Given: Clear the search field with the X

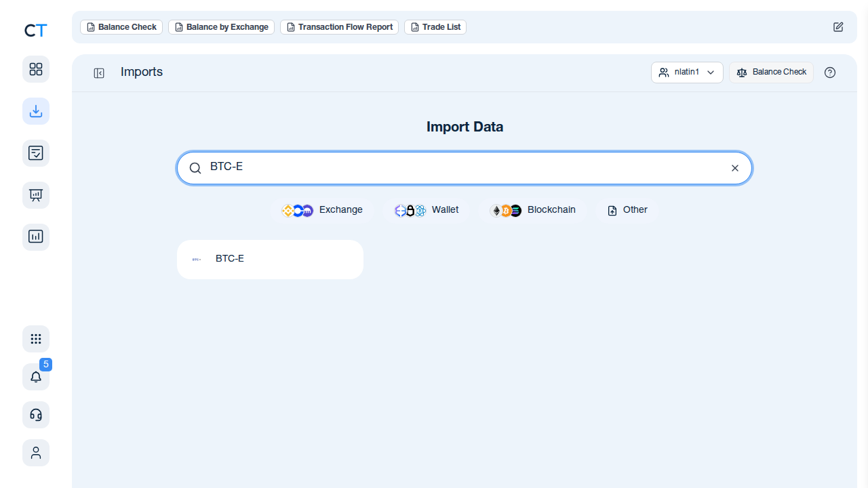Looking at the screenshot, I should click(x=735, y=168).
